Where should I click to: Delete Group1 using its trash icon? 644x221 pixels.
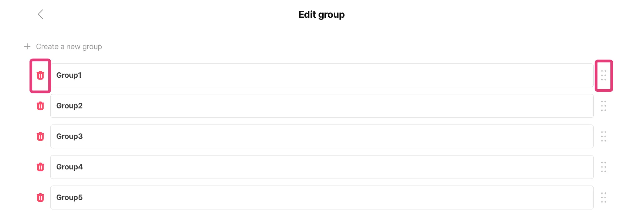pos(40,75)
